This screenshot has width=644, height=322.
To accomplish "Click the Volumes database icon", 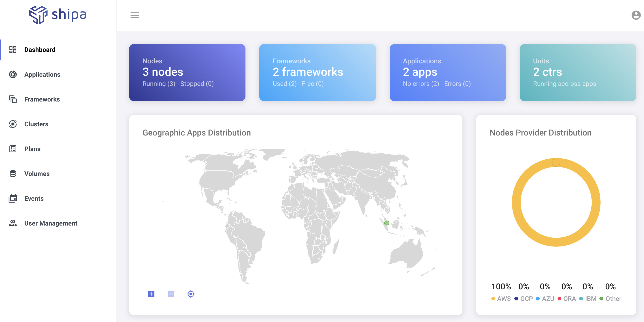I will [x=13, y=174].
